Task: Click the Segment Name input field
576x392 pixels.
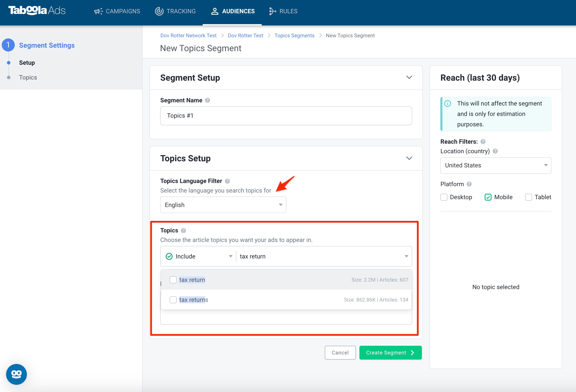Action: tap(286, 116)
